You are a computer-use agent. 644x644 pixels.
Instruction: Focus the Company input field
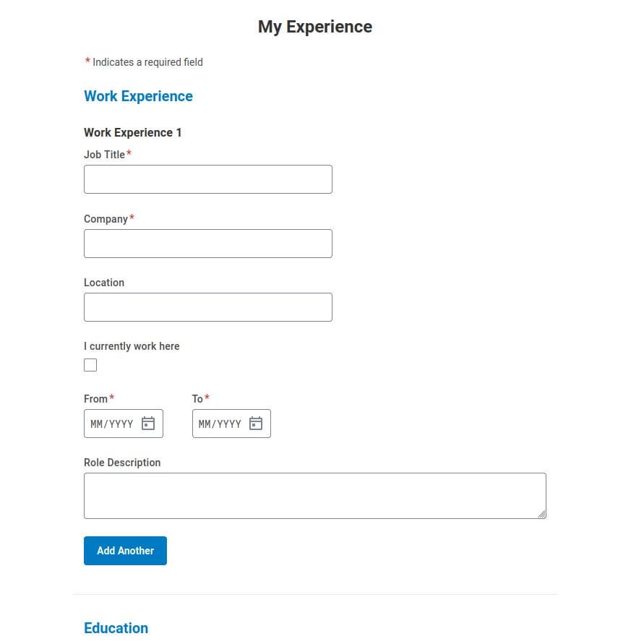point(208,244)
